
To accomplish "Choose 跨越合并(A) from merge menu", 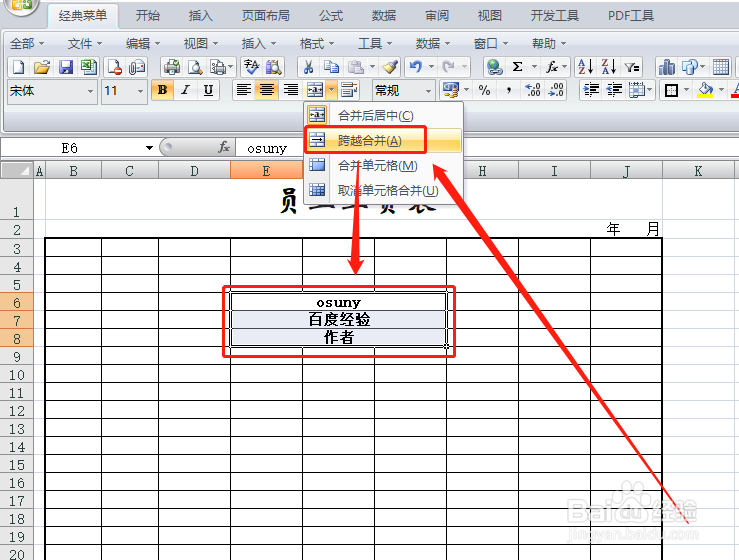I will [x=383, y=140].
